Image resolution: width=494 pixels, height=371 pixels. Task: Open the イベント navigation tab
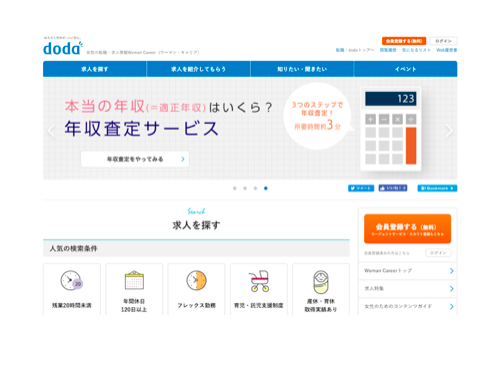(x=406, y=69)
